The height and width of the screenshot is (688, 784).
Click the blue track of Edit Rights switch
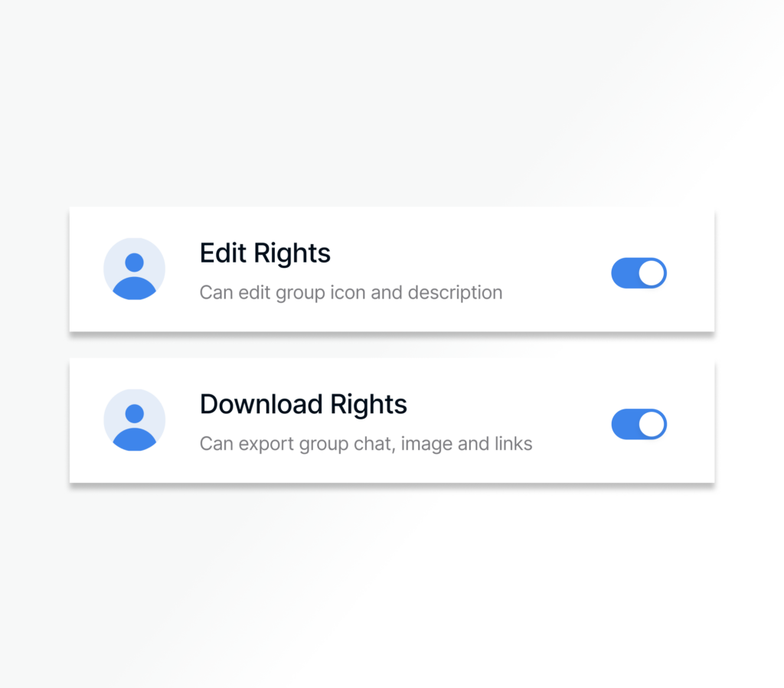point(624,273)
